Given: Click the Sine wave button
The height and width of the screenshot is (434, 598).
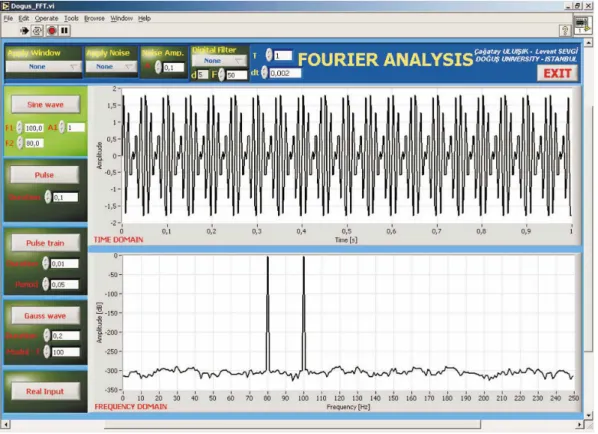Looking at the screenshot, I should click(45, 104).
